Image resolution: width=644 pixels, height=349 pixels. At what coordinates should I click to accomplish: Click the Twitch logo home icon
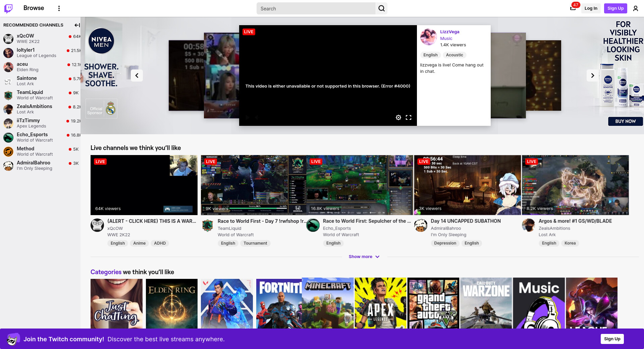8,8
